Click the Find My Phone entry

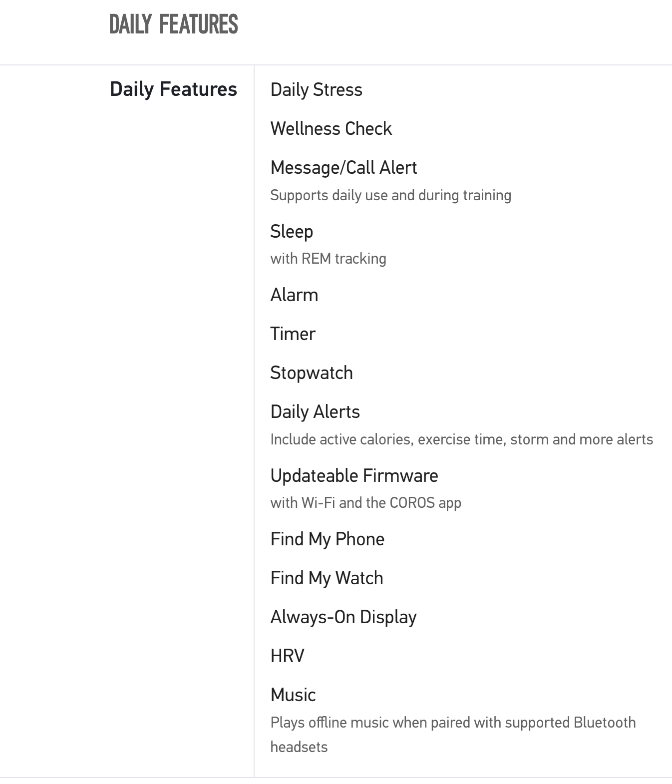click(327, 539)
